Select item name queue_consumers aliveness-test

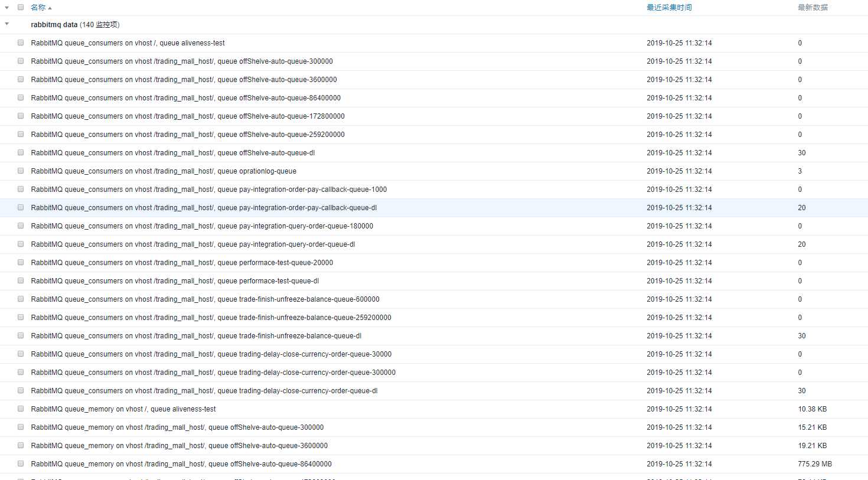point(128,43)
